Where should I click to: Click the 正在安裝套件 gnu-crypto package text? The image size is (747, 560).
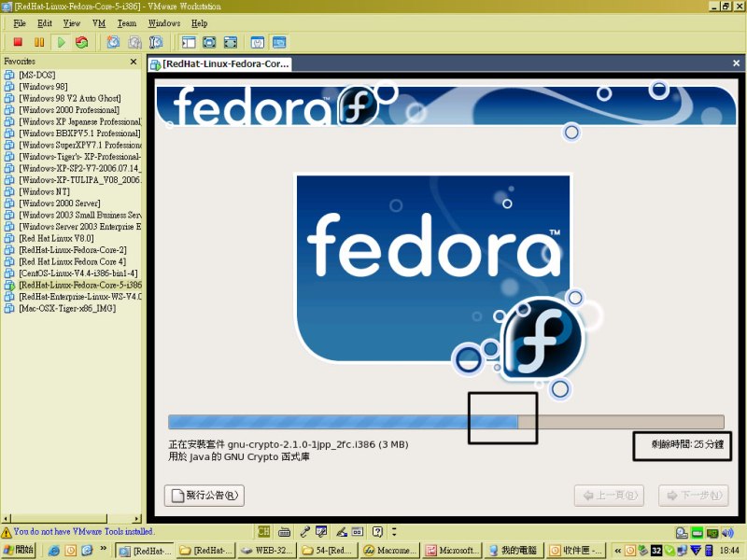coord(289,444)
